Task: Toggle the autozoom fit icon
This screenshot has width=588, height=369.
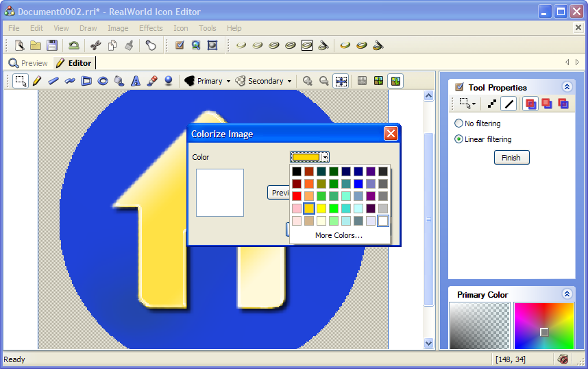Action: (x=341, y=81)
